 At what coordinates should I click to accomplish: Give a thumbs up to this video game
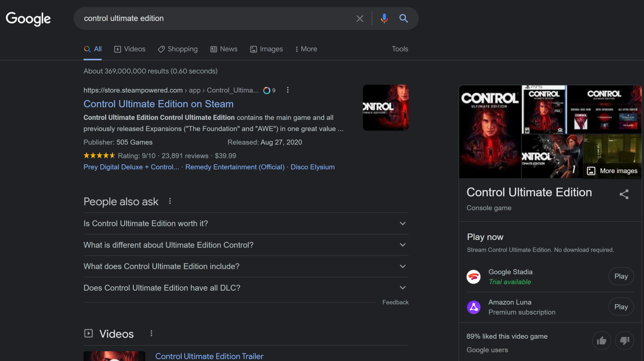pos(602,340)
